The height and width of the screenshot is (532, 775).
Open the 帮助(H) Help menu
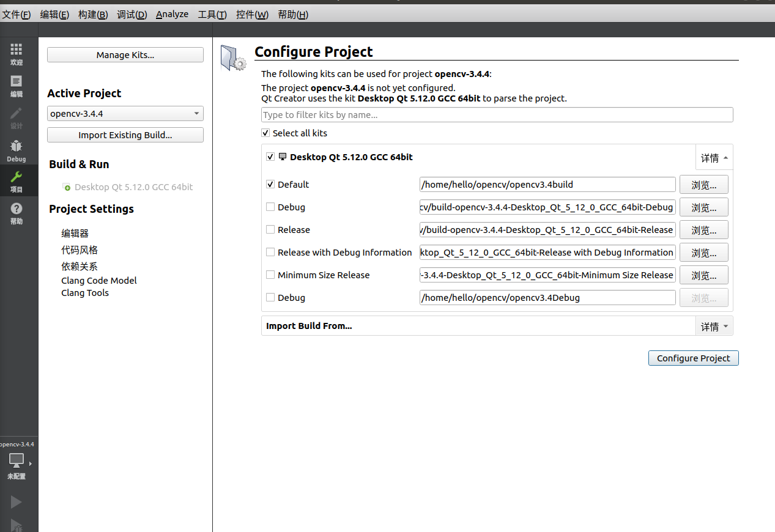[x=293, y=14]
